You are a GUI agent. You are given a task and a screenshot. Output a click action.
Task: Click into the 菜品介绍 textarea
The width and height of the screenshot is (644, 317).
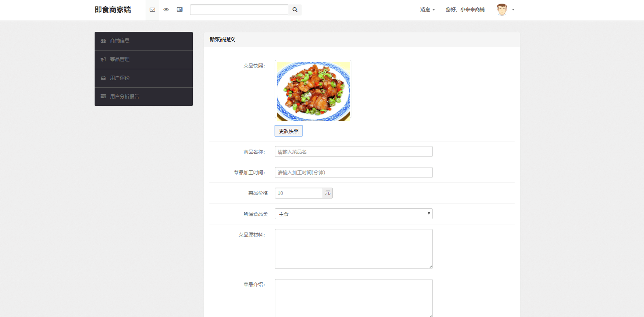pos(354,298)
